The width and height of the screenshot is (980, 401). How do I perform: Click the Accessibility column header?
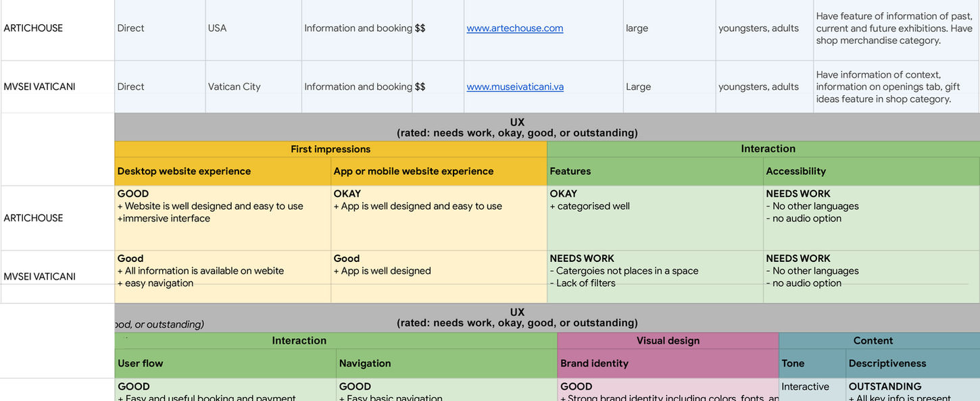(x=871, y=171)
